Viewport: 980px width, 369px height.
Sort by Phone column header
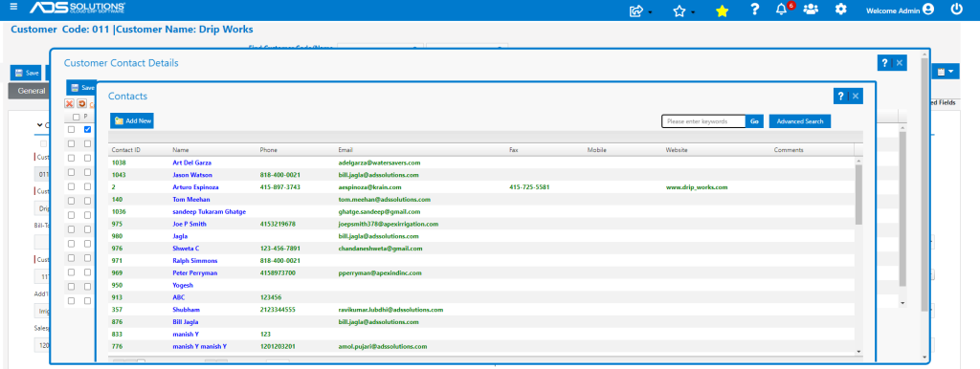coord(269,150)
